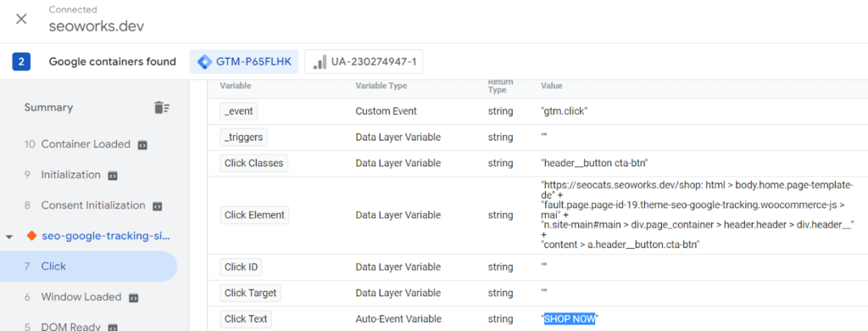
Task: Click the Analytics bar chart icon
Action: coord(320,62)
